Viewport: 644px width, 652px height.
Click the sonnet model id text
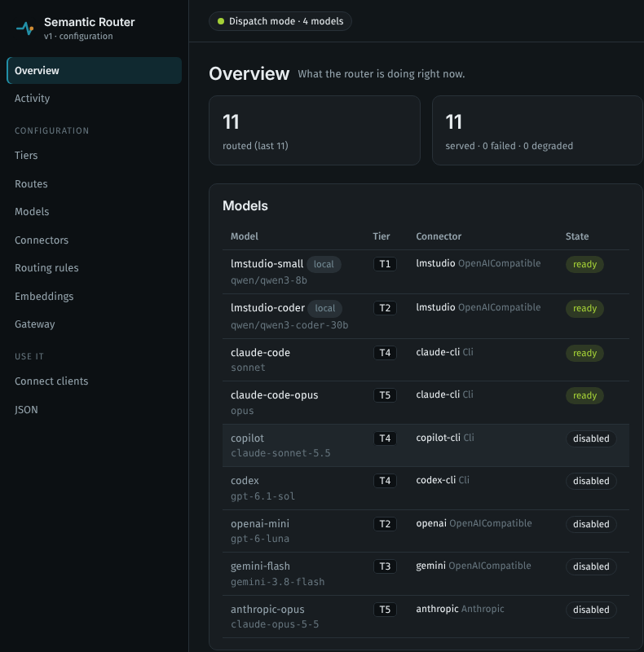click(x=248, y=368)
